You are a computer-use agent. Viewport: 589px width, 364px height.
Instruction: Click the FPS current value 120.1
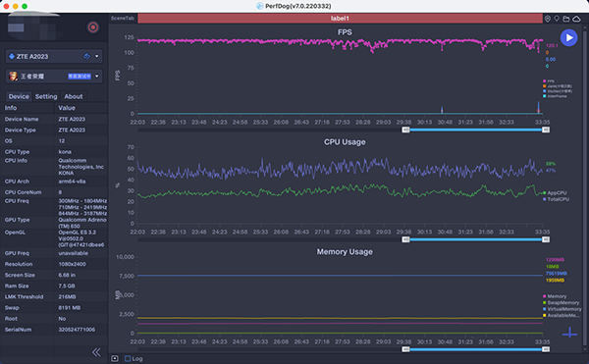pyautogui.click(x=552, y=46)
